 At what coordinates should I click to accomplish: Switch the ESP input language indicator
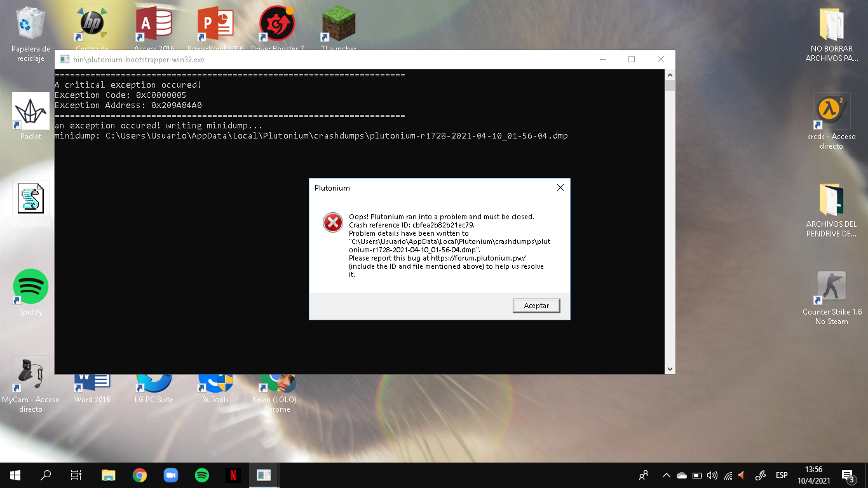(782, 475)
